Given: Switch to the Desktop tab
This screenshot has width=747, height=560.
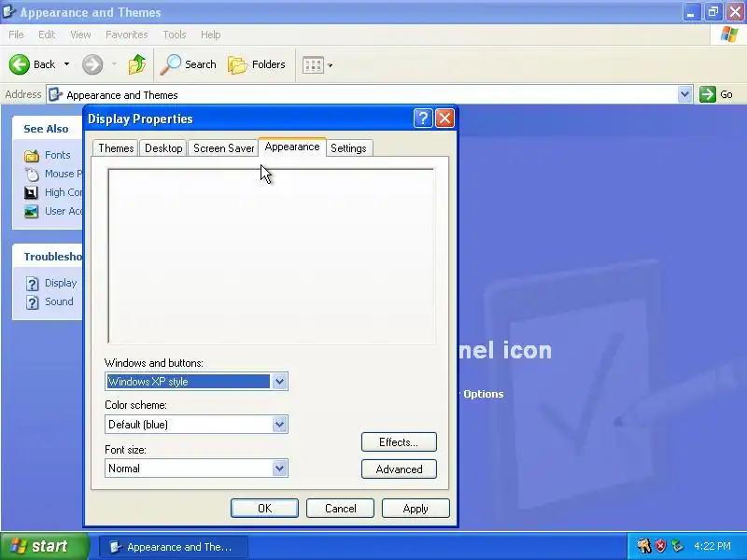Looking at the screenshot, I should [163, 148].
